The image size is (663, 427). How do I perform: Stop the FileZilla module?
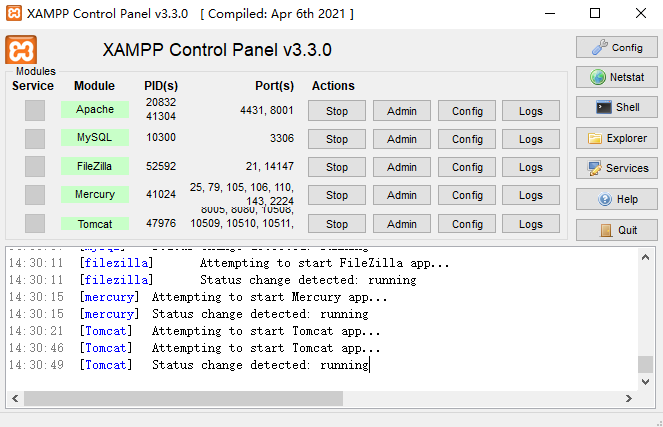337,167
